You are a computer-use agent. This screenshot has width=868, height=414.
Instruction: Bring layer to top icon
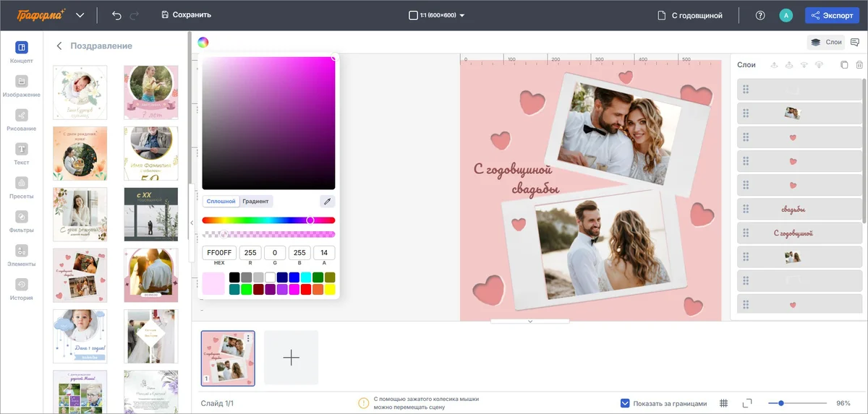789,65
